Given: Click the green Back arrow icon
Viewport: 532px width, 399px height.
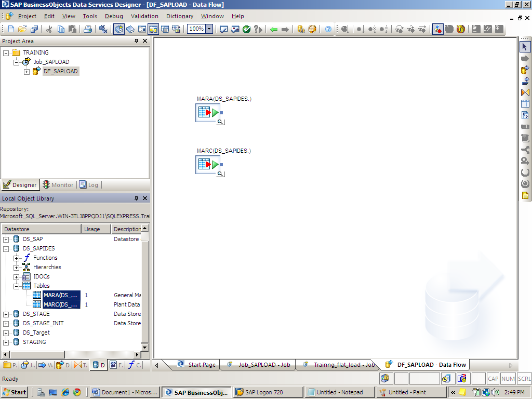Looking at the screenshot, I should click(274, 29).
